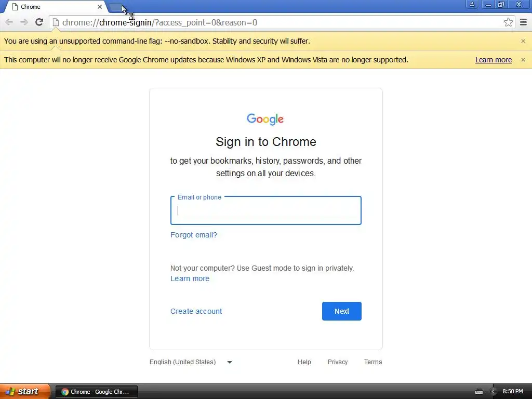532x399 pixels.
Task: Open the Terms link in footer
Action: 373,362
